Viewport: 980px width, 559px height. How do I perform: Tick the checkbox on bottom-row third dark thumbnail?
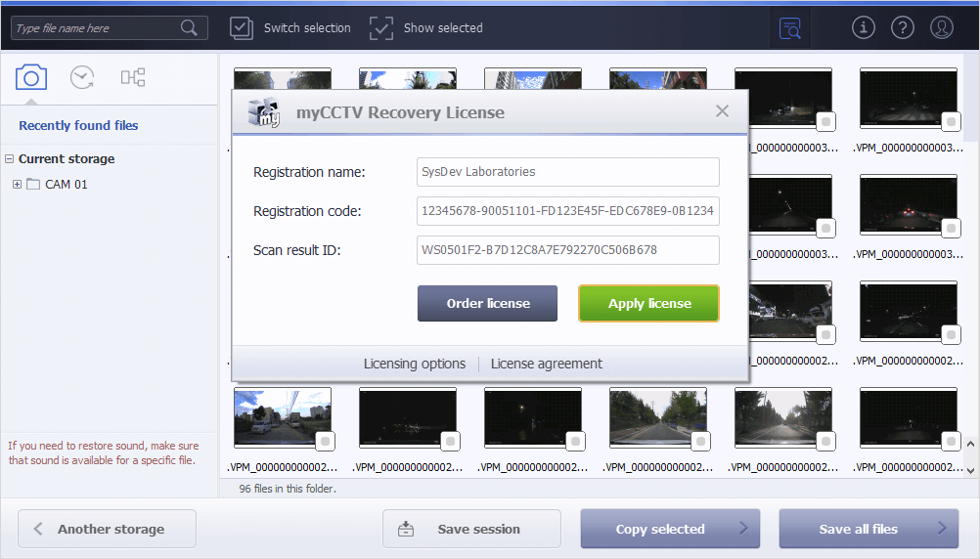pos(576,442)
